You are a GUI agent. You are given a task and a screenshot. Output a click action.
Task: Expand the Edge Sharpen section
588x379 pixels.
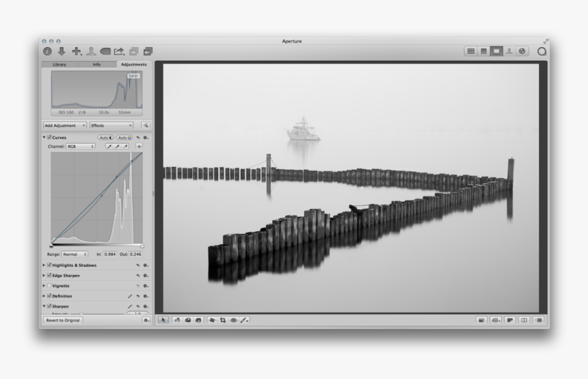[44, 276]
